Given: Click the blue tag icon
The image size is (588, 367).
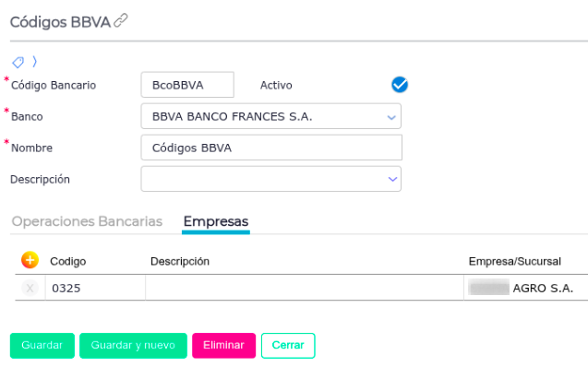Looking at the screenshot, I should pos(18,62).
